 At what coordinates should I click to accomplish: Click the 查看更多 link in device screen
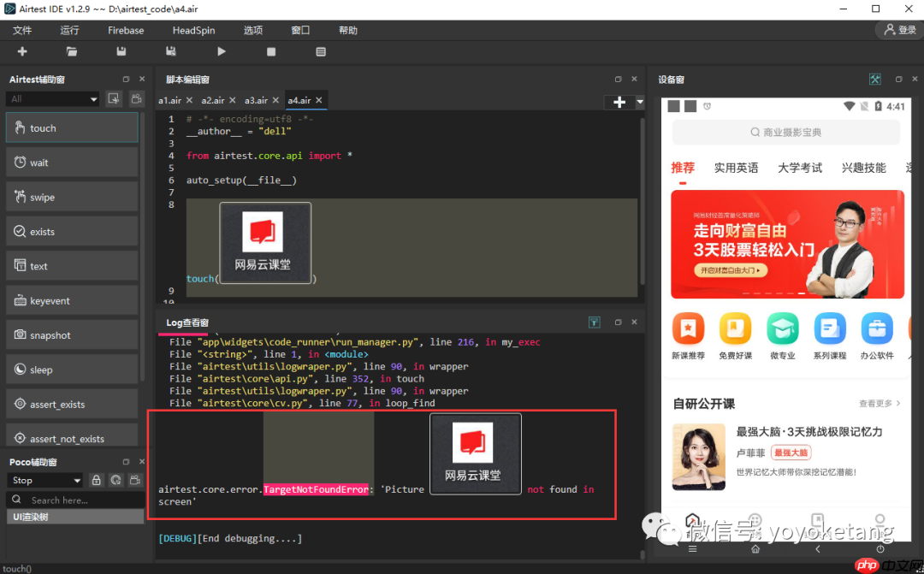point(876,403)
